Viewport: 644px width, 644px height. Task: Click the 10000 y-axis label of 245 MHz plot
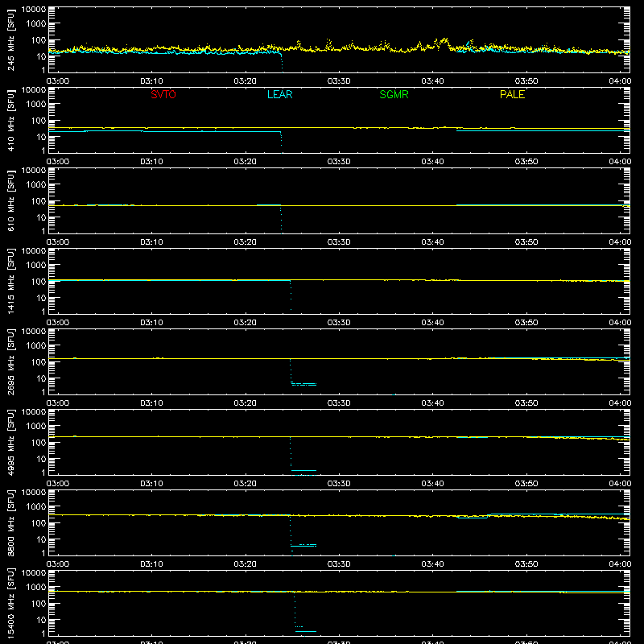click(x=34, y=10)
